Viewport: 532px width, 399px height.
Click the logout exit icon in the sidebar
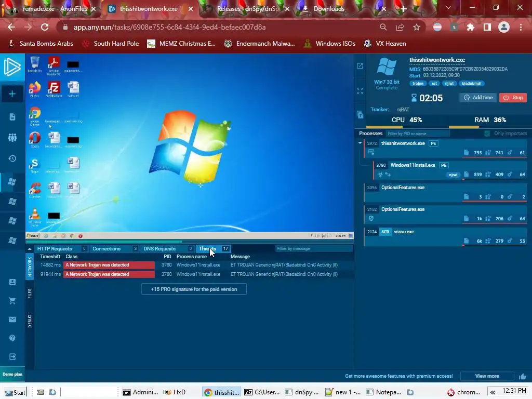(x=12, y=356)
